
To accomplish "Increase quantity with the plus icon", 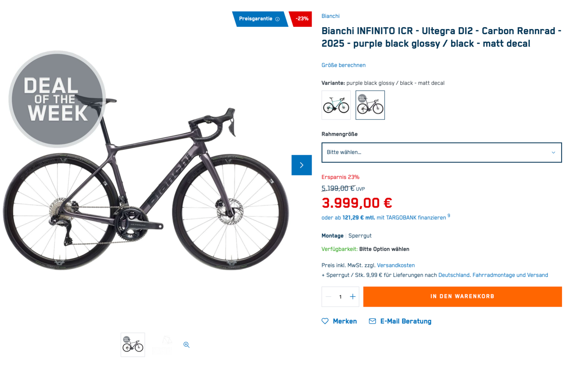I will 353,297.
